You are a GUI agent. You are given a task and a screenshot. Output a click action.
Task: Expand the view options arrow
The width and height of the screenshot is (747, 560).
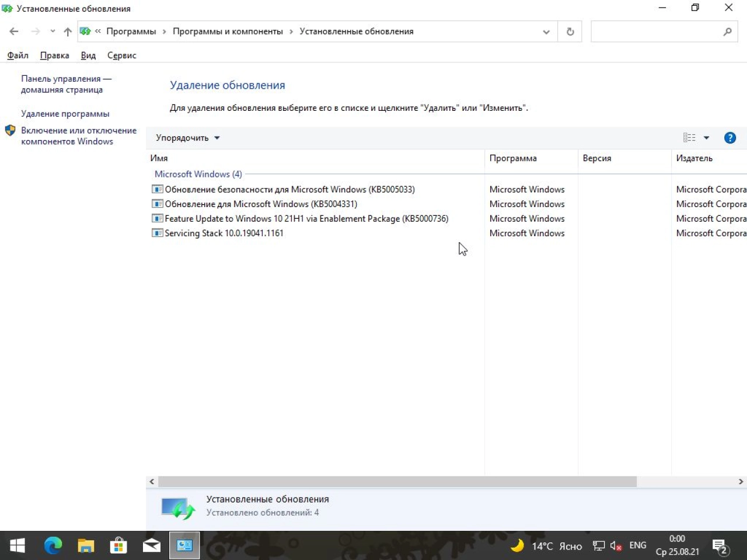tap(706, 138)
